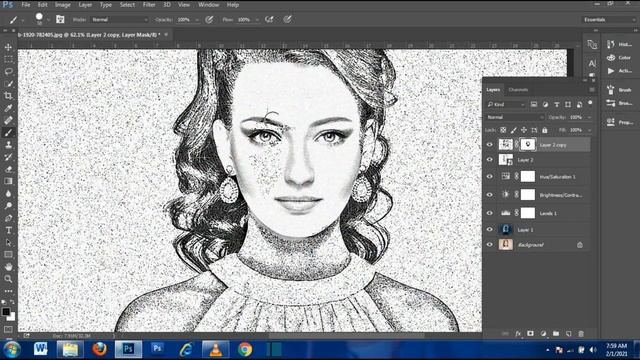Hide the Layer 1 layer
The image size is (640, 360).
[490, 229]
